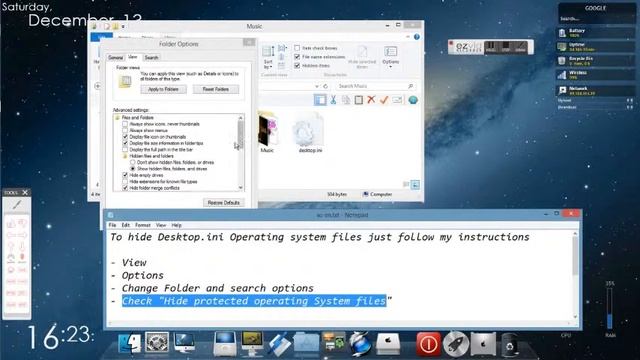The height and width of the screenshot is (360, 640).
Task: Click the stop button on oZvid recorder
Action: coord(506,47)
